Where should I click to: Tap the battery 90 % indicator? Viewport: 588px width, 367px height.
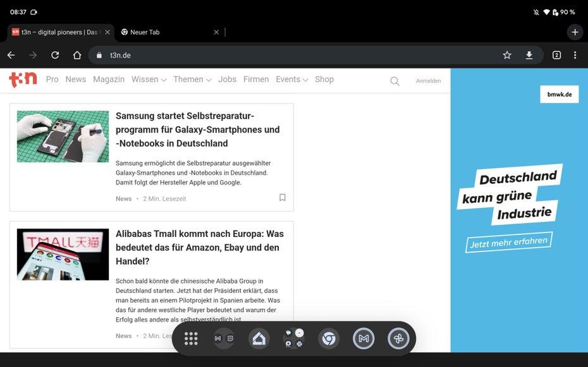point(563,12)
